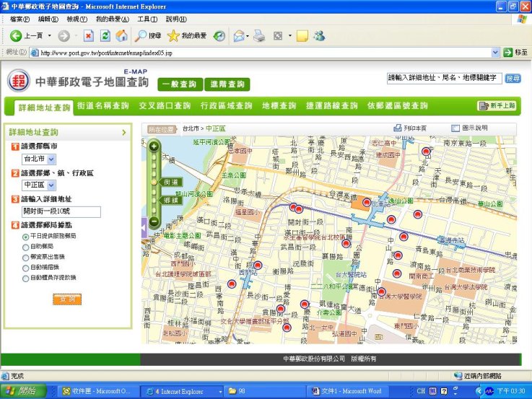Viewport: 532px width, 399px height.
Task: Click the 新手上路 beginner guide icon button
Action: pos(497,106)
